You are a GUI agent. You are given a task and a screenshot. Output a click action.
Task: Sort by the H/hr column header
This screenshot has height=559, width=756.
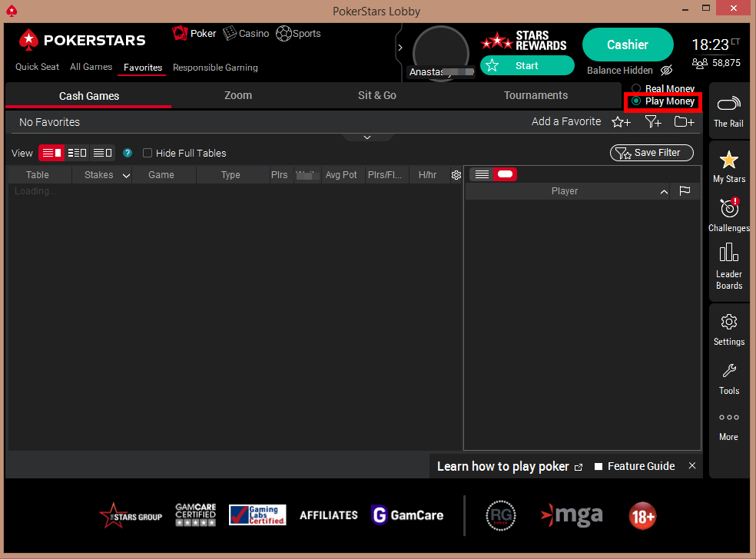427,175
